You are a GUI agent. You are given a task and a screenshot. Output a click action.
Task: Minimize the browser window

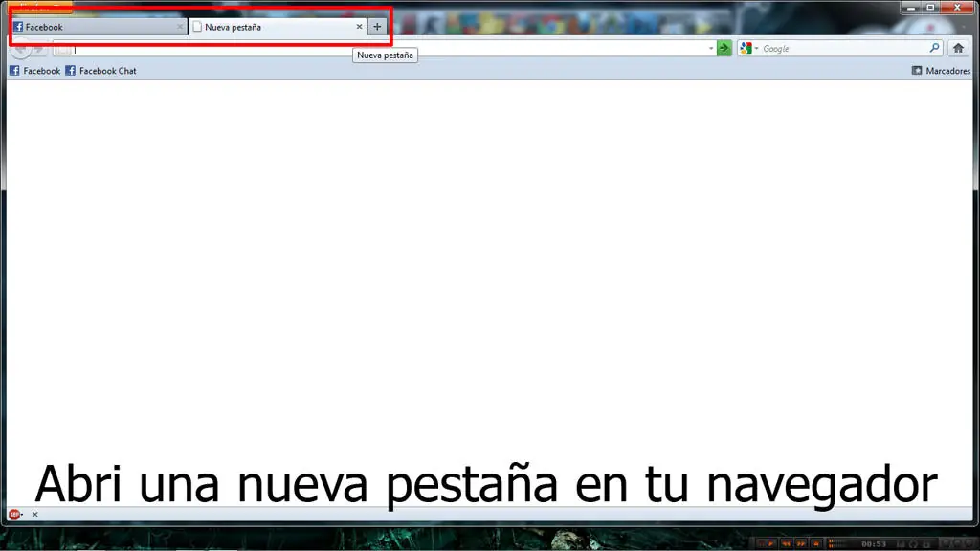pos(911,8)
